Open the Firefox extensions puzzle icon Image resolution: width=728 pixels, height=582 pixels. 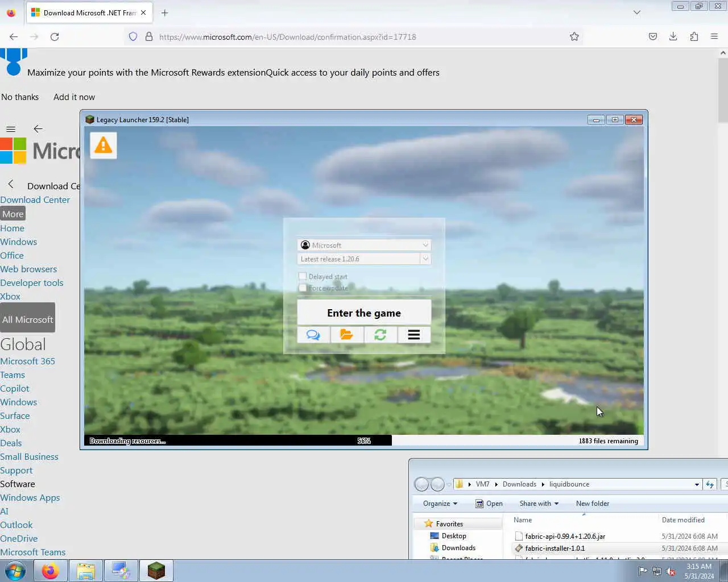point(694,36)
